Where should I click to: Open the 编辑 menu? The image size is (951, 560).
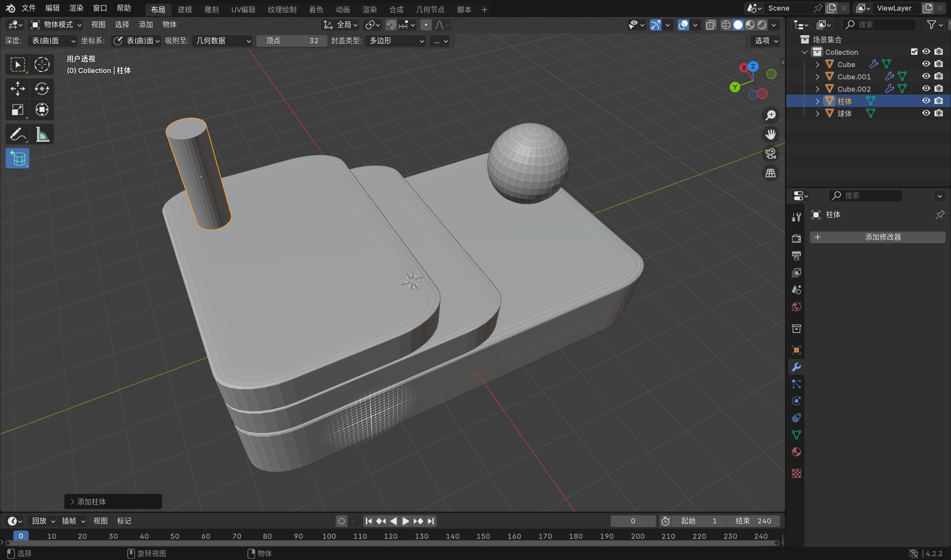tap(52, 8)
